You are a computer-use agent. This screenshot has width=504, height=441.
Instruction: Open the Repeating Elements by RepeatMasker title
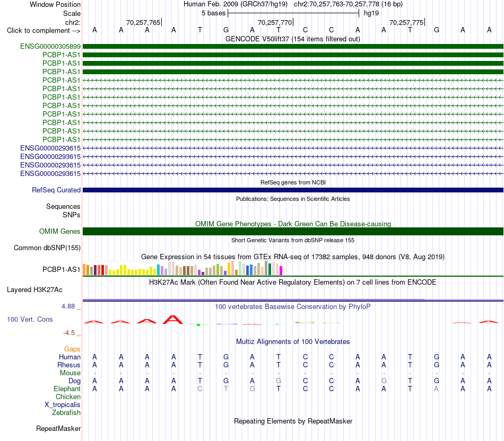[293, 421]
